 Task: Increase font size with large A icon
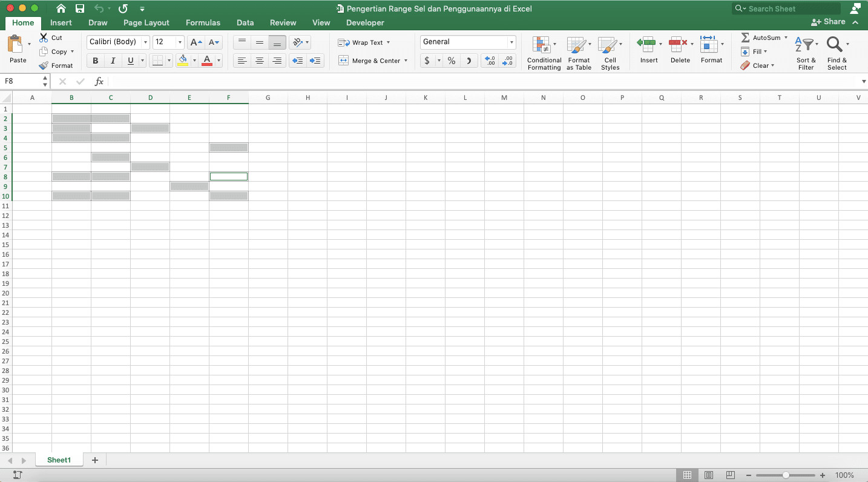[196, 42]
